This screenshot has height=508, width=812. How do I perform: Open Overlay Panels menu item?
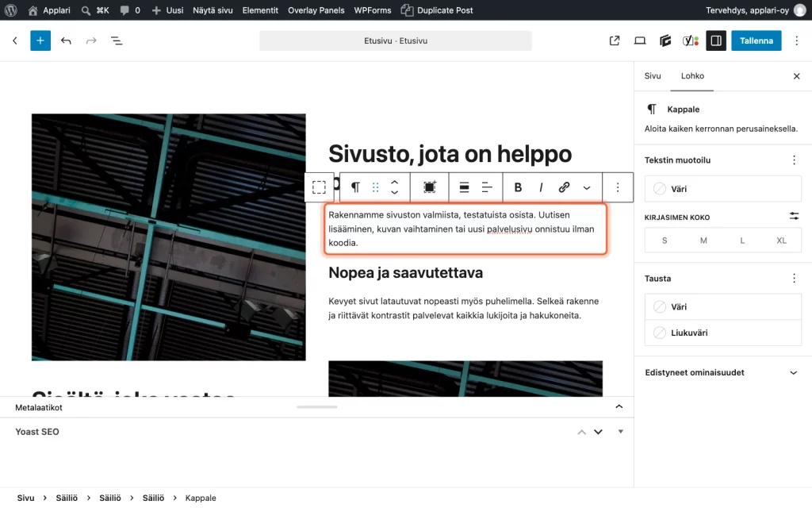[x=316, y=10]
